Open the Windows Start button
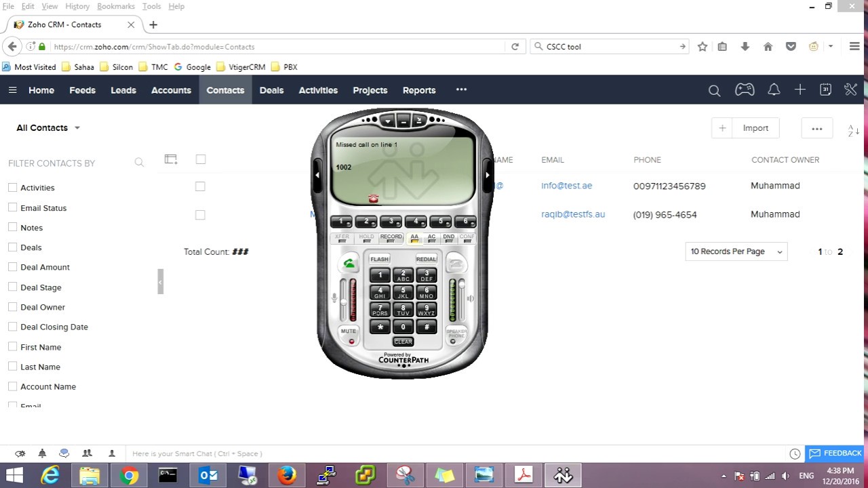This screenshot has width=868, height=488. (x=14, y=475)
